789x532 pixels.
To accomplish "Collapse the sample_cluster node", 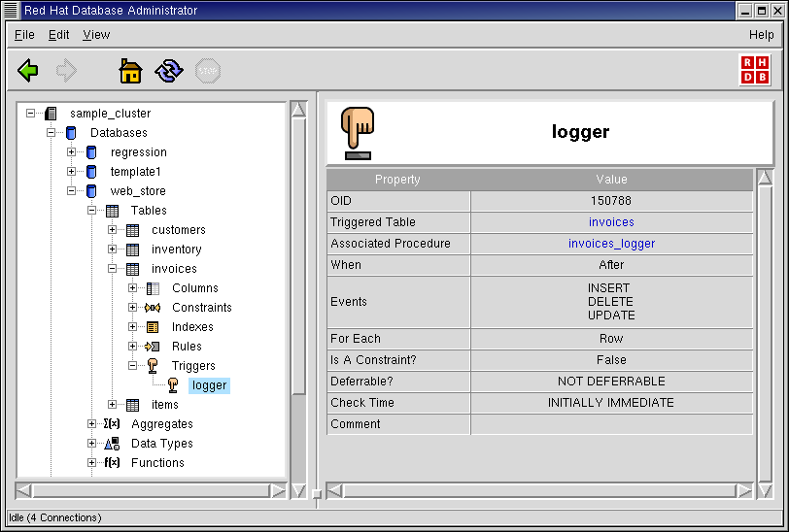I will coord(31,114).
